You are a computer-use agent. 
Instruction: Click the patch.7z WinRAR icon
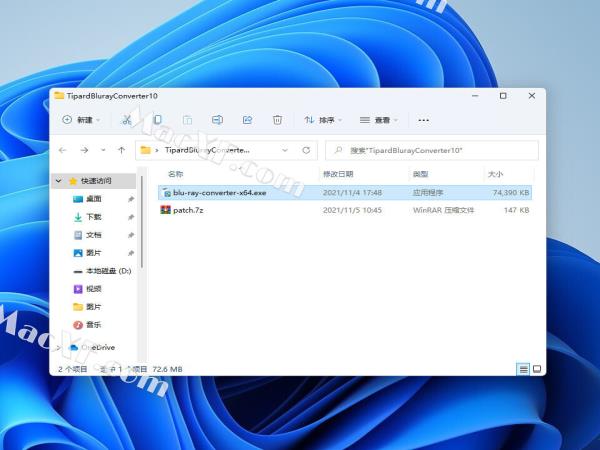tap(165, 210)
